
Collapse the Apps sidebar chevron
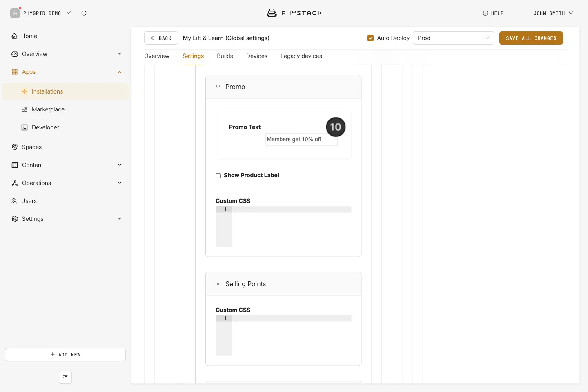120,72
